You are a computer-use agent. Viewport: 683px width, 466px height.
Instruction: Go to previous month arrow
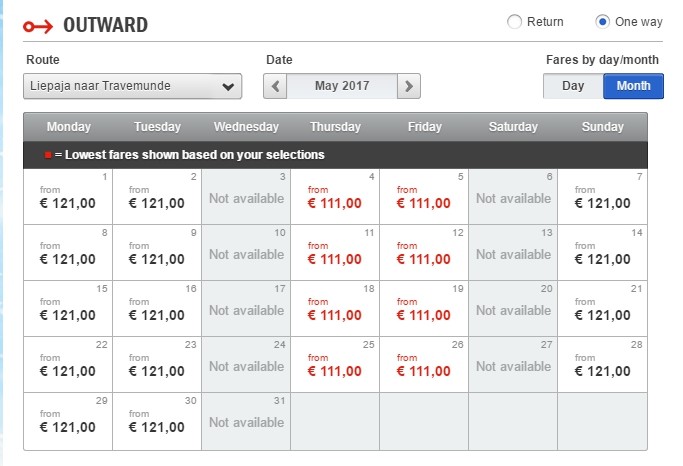(x=276, y=86)
